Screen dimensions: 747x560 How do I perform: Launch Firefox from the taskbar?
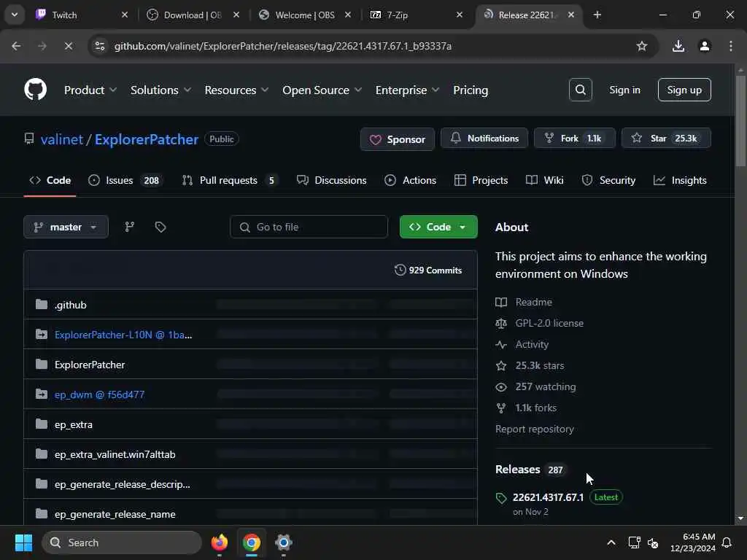click(219, 542)
